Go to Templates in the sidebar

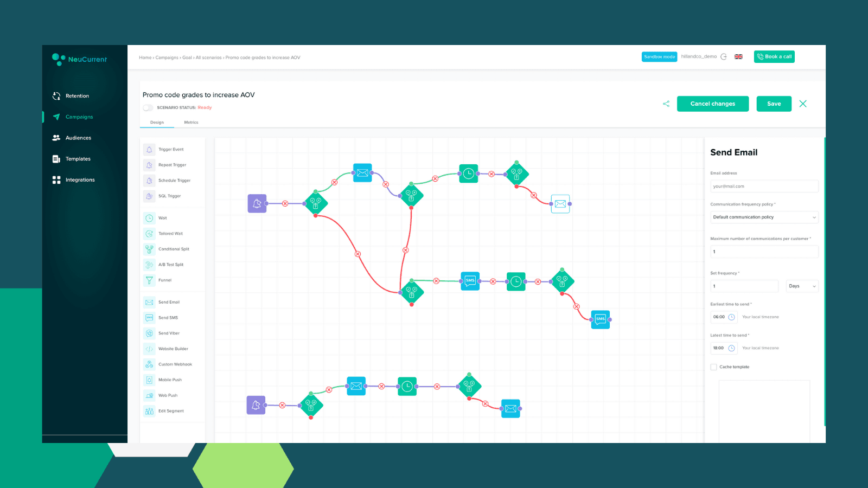click(x=78, y=158)
